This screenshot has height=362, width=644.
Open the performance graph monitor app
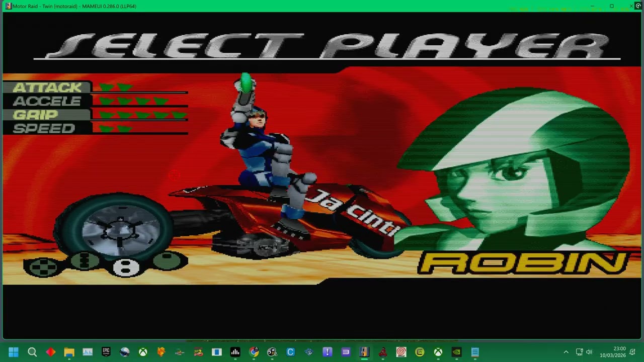pos(88,352)
